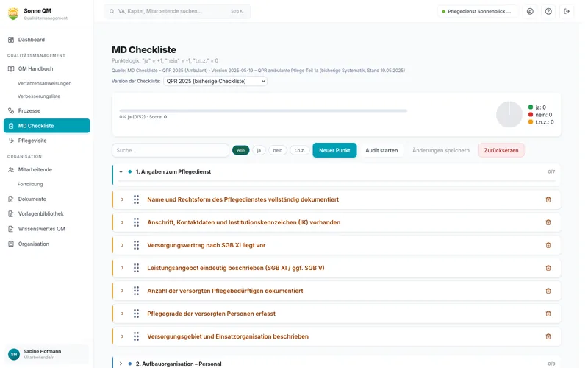Delete 'Name und Rechtsform' item via trash icon
Image resolution: width=588 pixels, height=368 pixels.
pyautogui.click(x=548, y=199)
